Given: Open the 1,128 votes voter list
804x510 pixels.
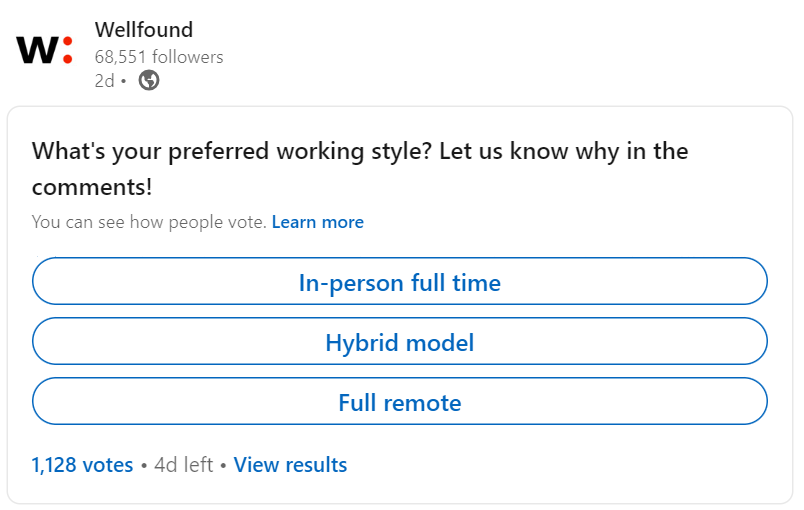Looking at the screenshot, I should tap(82, 465).
